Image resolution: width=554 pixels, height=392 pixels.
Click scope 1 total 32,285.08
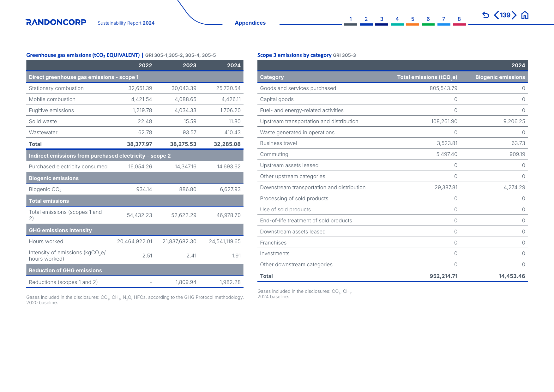(x=227, y=144)
